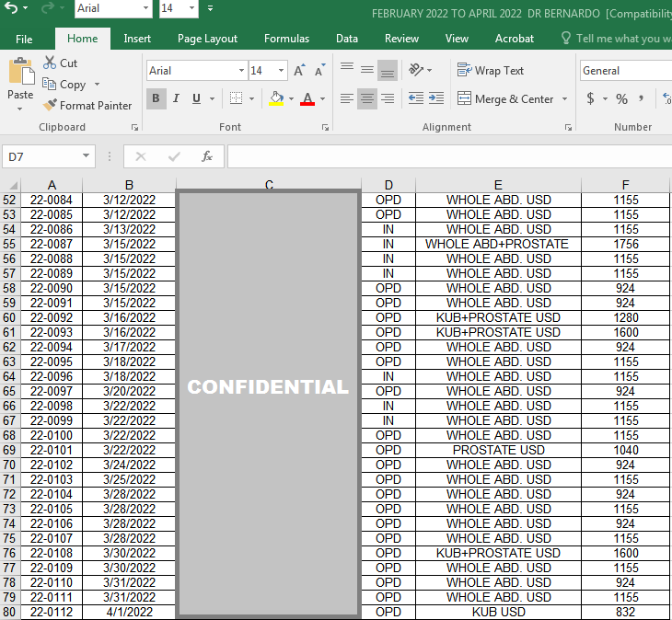
Task: Apply Accounting dollar format
Action: [x=591, y=99]
